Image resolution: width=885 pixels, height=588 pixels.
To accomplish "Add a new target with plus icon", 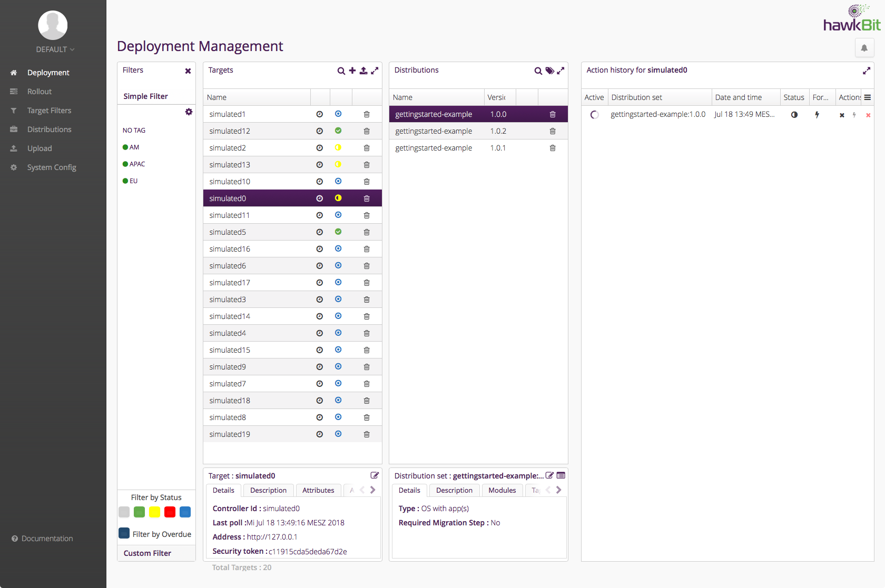I will coord(352,71).
